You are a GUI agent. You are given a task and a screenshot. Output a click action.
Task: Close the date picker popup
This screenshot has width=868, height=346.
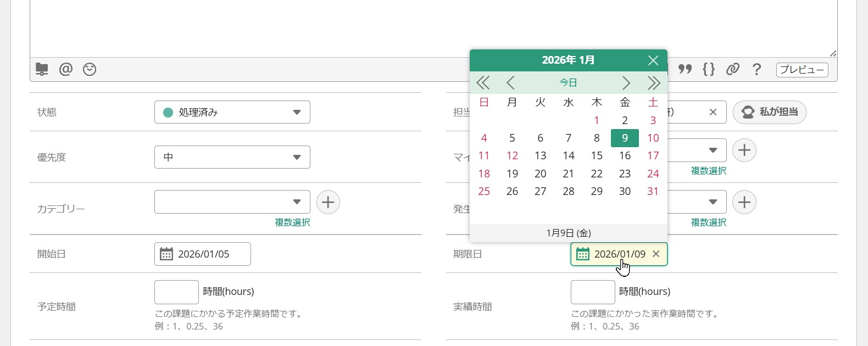tap(653, 60)
